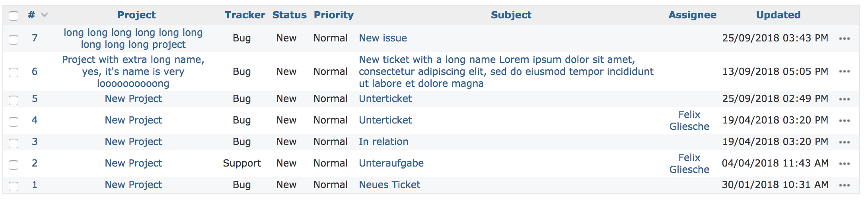Check the box for issue 7
This screenshot has height=204, width=868.
pos(14,39)
